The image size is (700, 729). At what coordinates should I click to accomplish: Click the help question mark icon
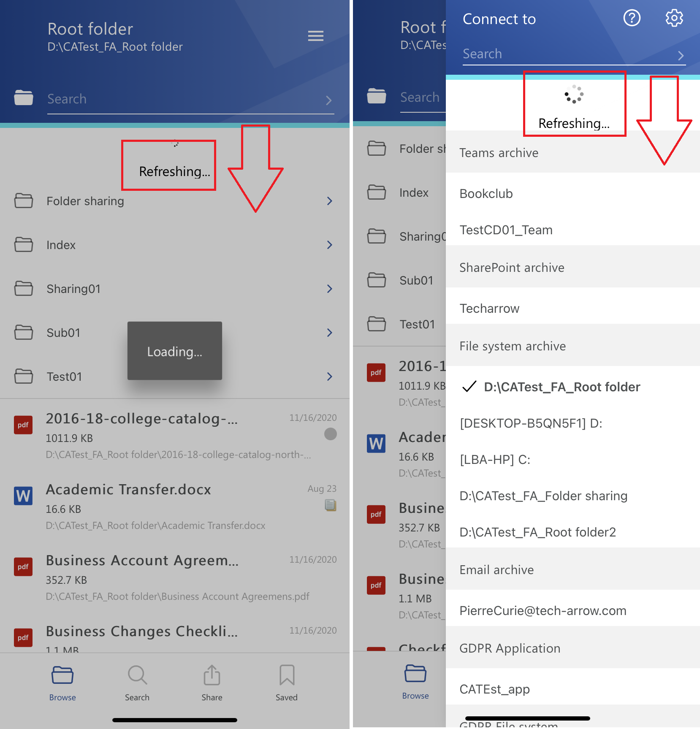click(x=632, y=18)
